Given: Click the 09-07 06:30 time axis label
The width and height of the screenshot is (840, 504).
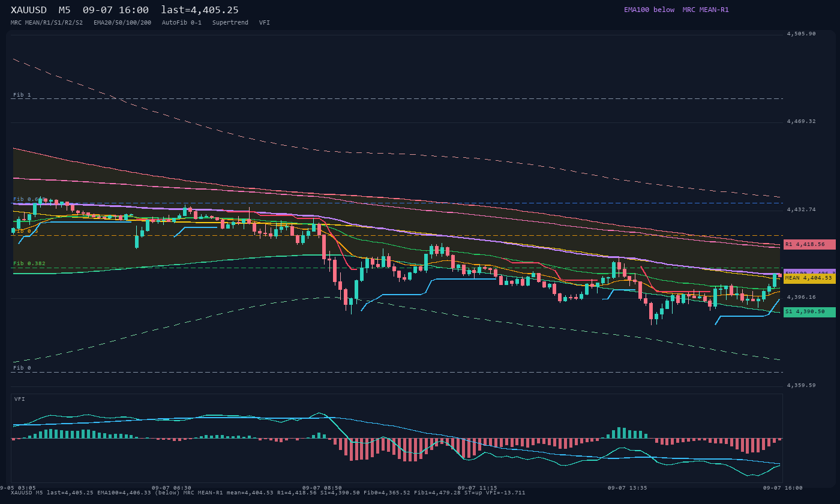Looking at the screenshot, I should click(172, 488).
